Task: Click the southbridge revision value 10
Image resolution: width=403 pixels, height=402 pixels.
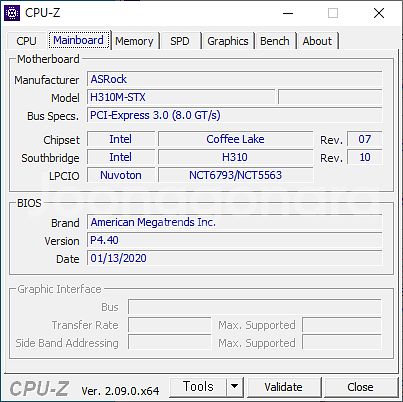Action: (x=365, y=157)
